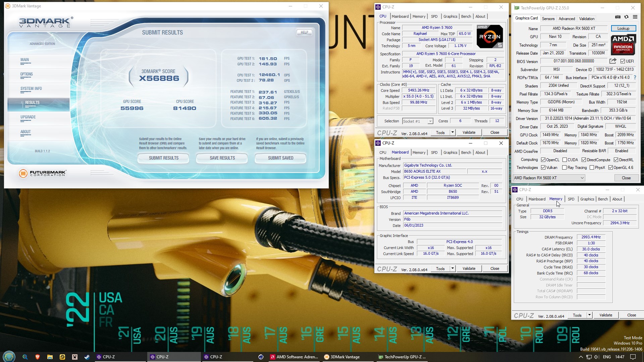The width and height of the screenshot is (644, 362).
Task: Click the Ryzen 5 logo in CPU-Z
Action: (489, 37)
